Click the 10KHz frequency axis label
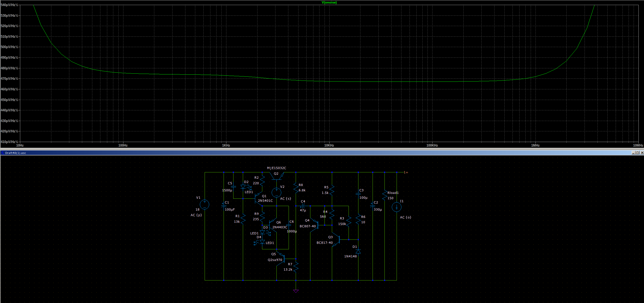The height and width of the screenshot is (303, 644). 329,145
